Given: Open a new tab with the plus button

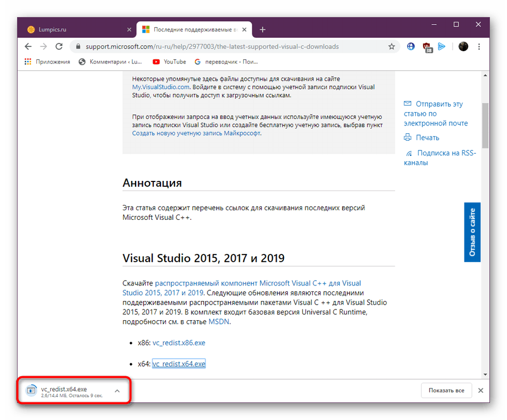Looking at the screenshot, I should tap(263, 29).
